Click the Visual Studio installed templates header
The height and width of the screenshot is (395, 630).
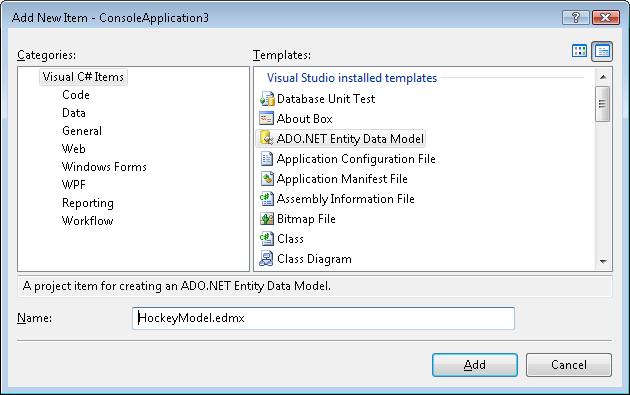click(352, 78)
